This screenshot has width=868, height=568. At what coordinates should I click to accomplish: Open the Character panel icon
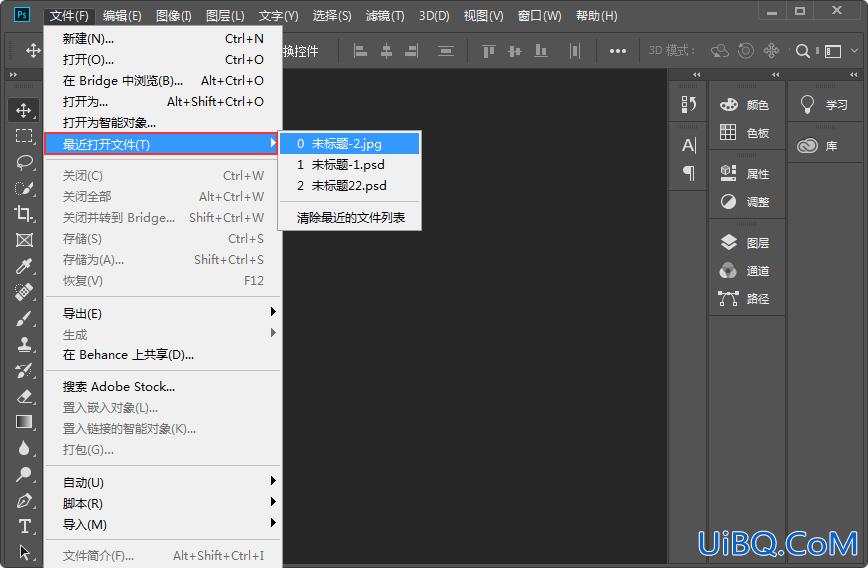click(x=689, y=145)
